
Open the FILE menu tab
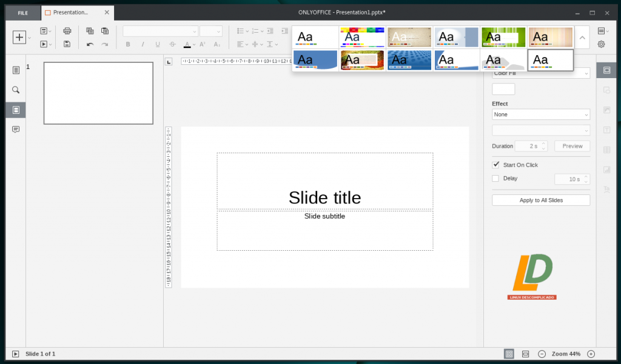(x=22, y=13)
